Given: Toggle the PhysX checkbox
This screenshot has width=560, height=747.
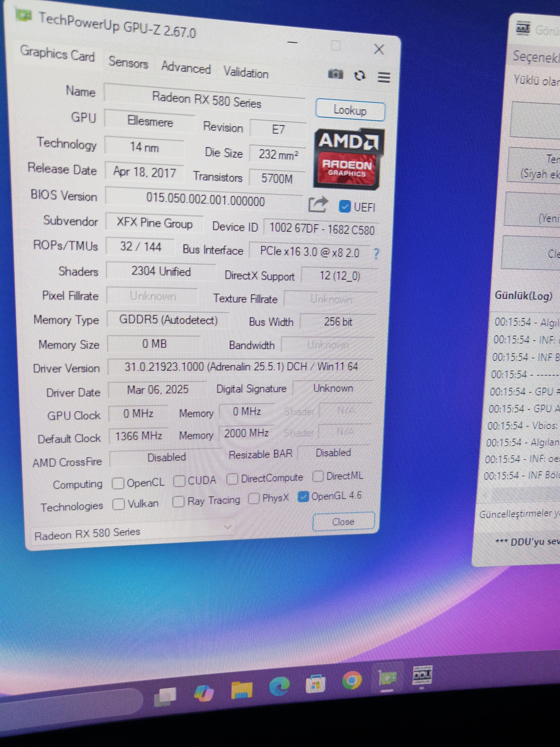Looking at the screenshot, I should pos(254,498).
